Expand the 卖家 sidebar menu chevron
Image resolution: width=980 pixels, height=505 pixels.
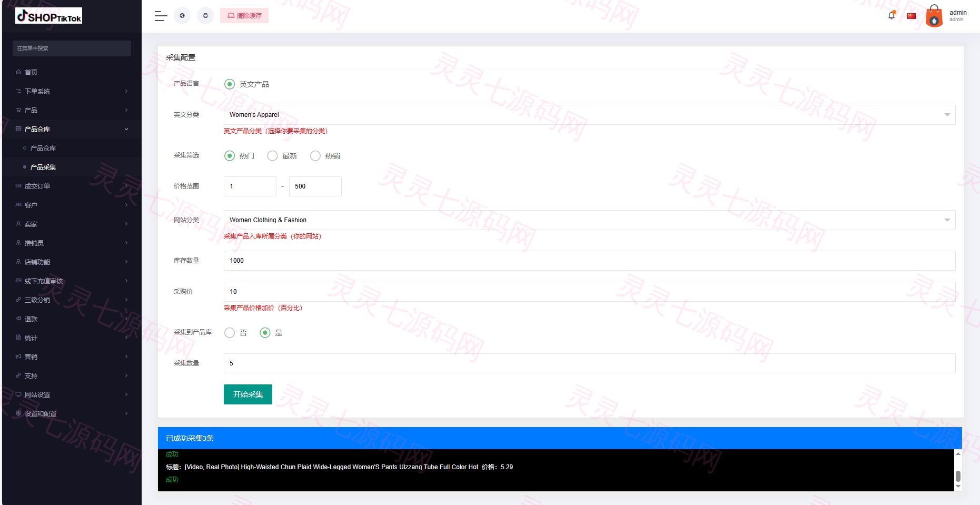126,224
